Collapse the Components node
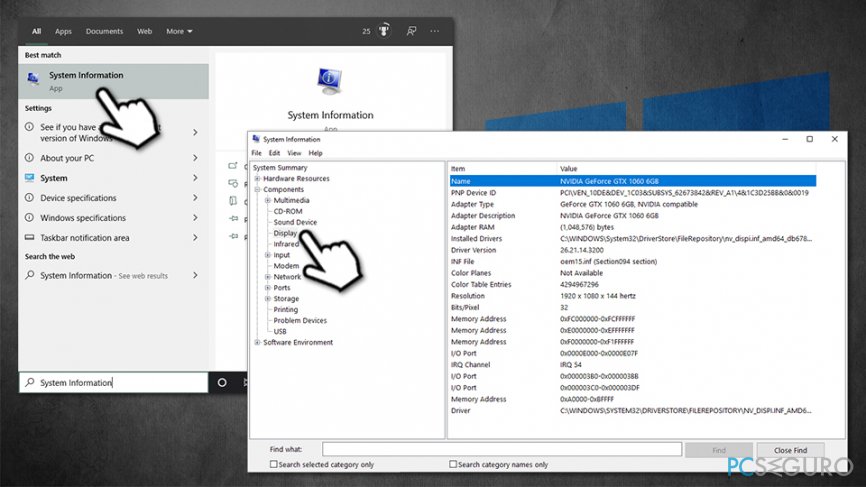The image size is (866, 487). click(x=257, y=189)
